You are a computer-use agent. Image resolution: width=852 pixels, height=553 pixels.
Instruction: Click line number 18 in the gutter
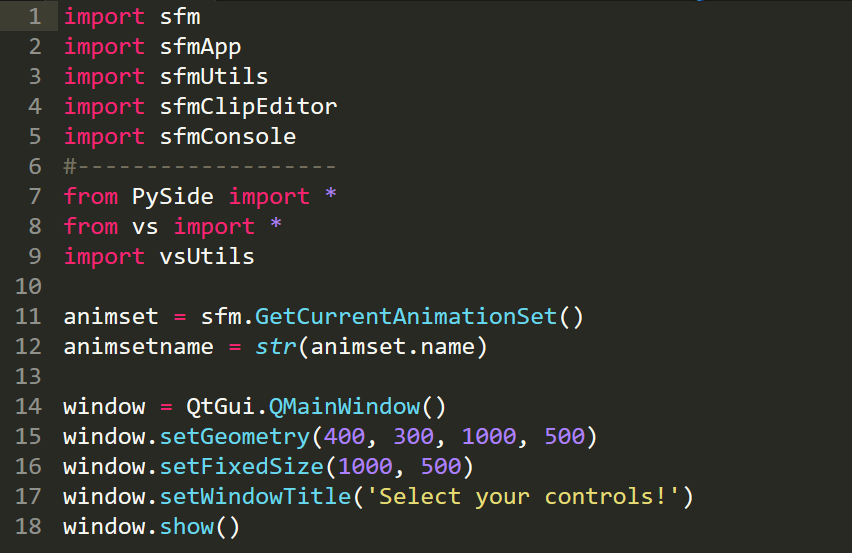click(29, 527)
